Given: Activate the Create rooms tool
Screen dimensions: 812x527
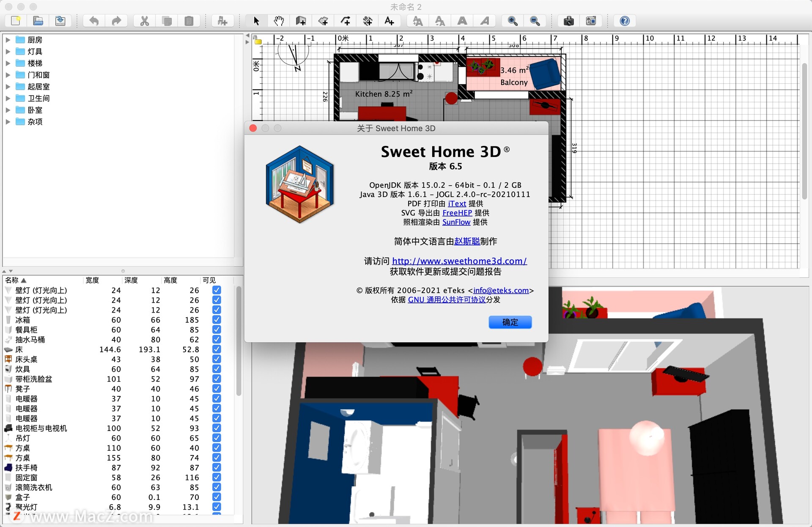Looking at the screenshot, I should pyautogui.click(x=323, y=21).
